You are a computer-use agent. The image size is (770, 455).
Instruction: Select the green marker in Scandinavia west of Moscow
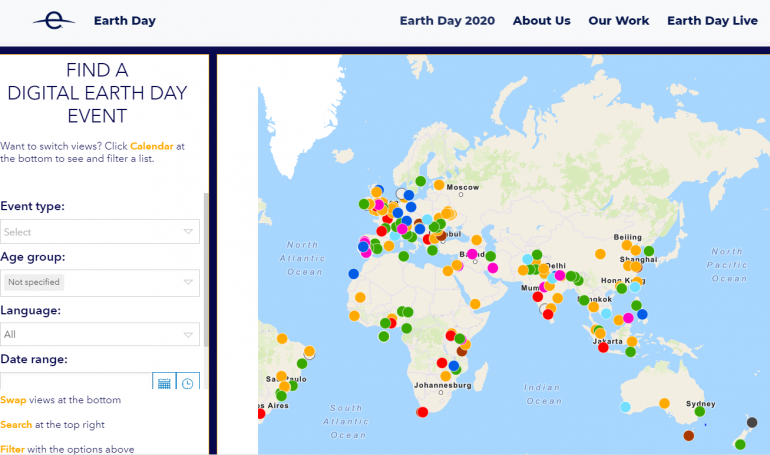point(420,181)
